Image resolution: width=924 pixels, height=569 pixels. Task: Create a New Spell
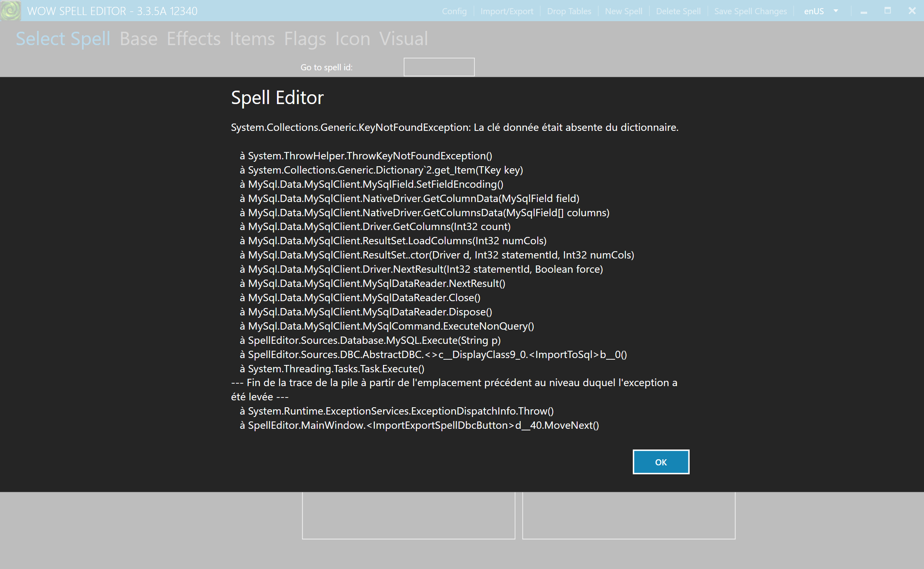pos(623,11)
